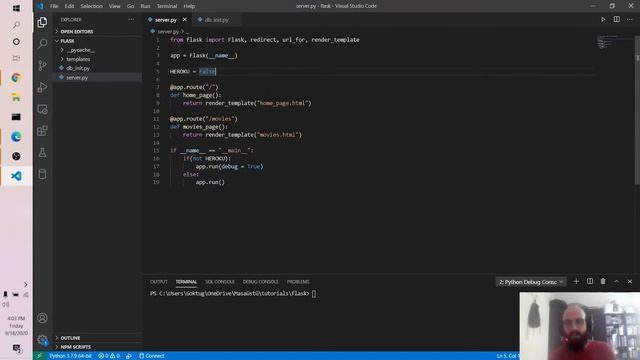The image size is (640, 360).
Task: Open the Testing flask icon view
Action: [42, 153]
